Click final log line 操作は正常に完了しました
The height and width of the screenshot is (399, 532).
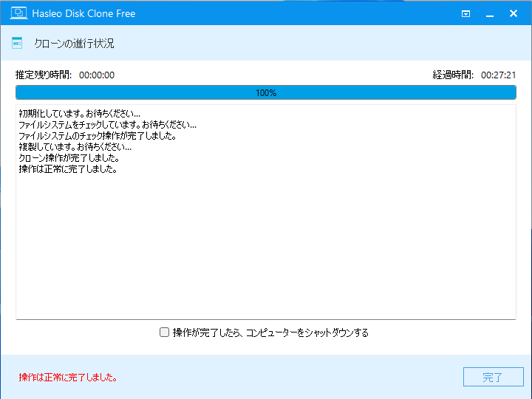(x=68, y=169)
